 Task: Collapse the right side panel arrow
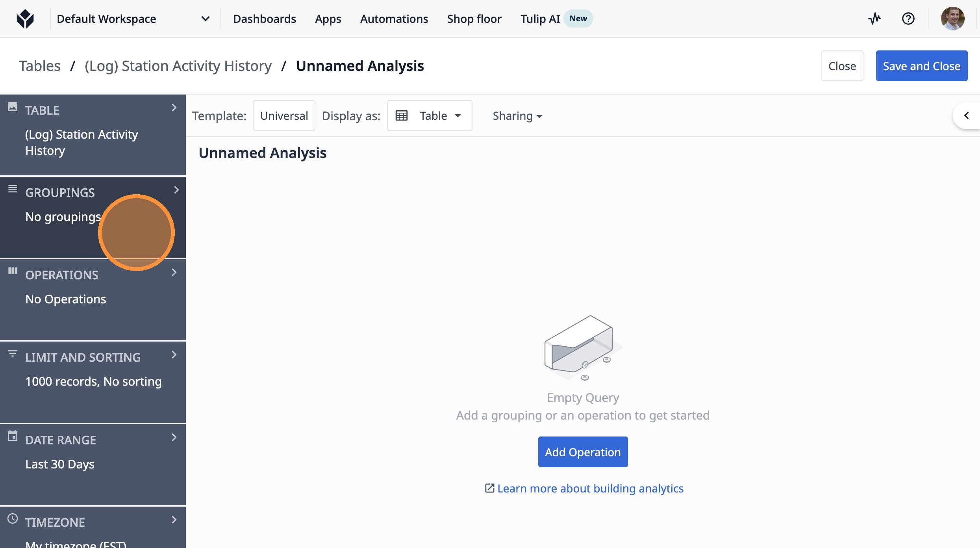click(x=966, y=115)
